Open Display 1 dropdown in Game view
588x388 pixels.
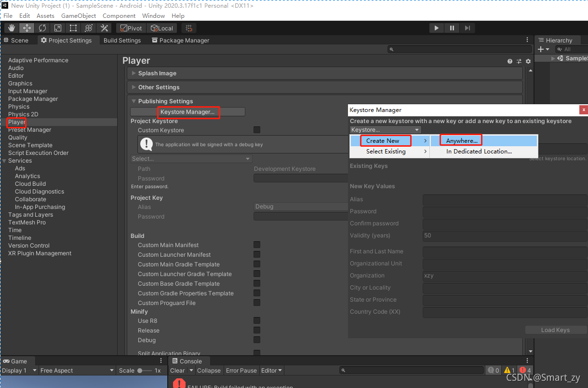19,371
